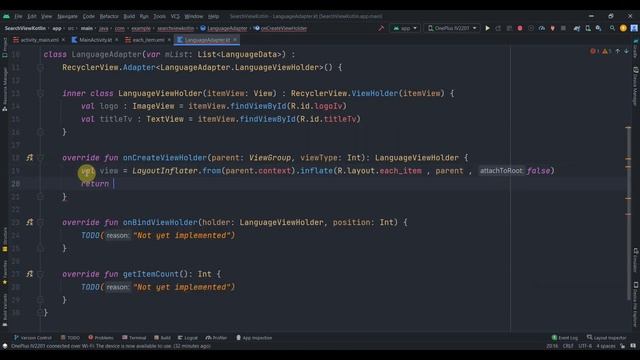The width and height of the screenshot is (640, 360).
Task: Click the yellow warning count indicator
Action: pyautogui.click(x=606, y=51)
